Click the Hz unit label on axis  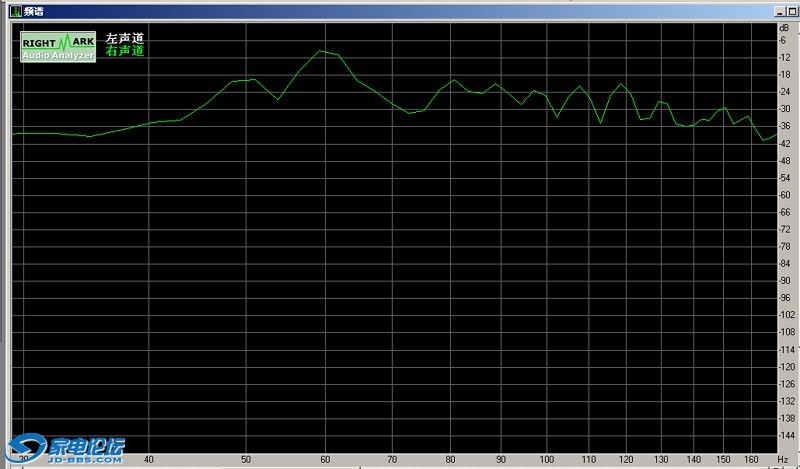tap(783, 460)
